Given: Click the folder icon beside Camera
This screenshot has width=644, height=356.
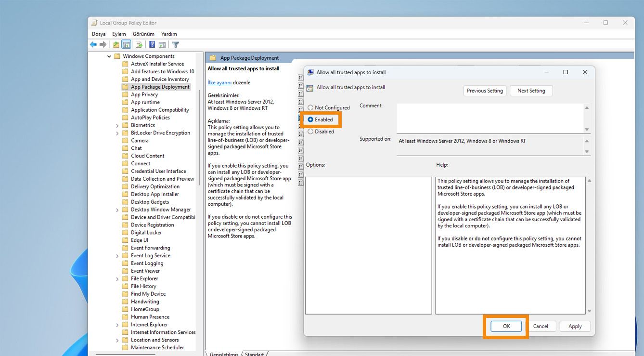Looking at the screenshot, I should click(125, 141).
